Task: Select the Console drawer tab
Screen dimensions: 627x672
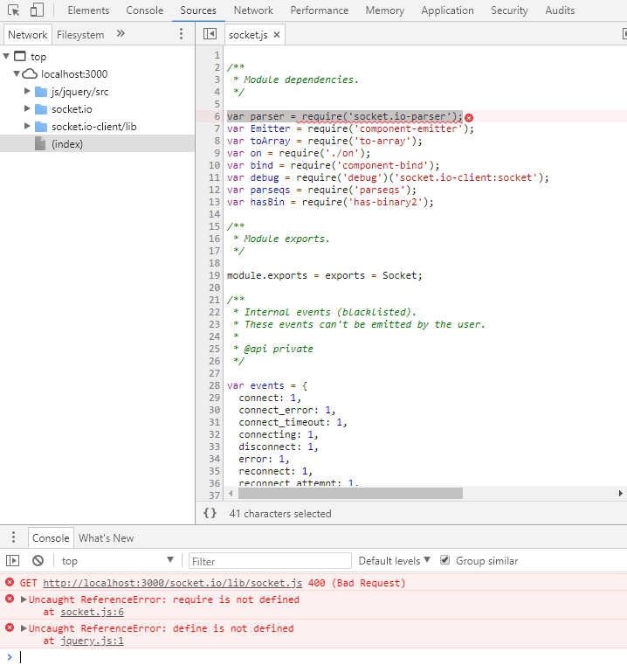Action: point(51,537)
